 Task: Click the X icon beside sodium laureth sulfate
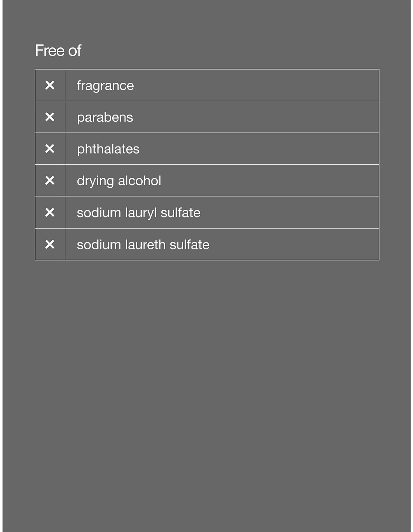tap(50, 244)
